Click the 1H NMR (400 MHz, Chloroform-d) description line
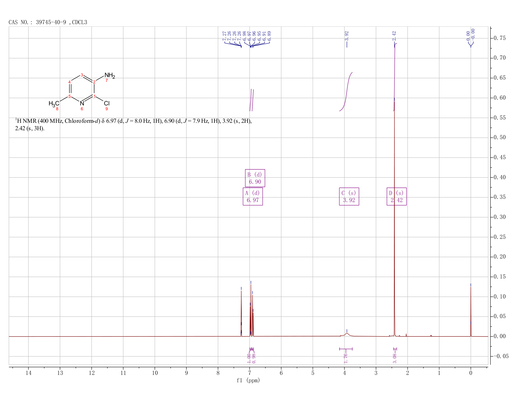The height and width of the screenshot is (411, 532). point(133,121)
